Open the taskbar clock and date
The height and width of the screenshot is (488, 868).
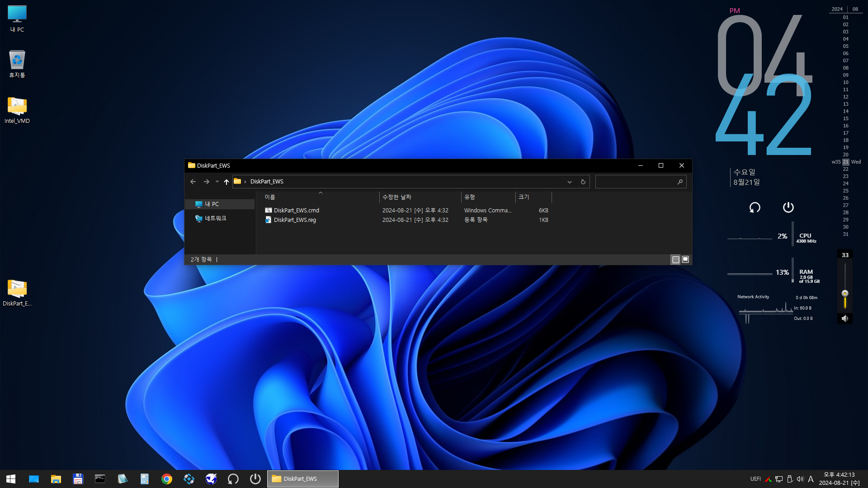tap(840, 479)
